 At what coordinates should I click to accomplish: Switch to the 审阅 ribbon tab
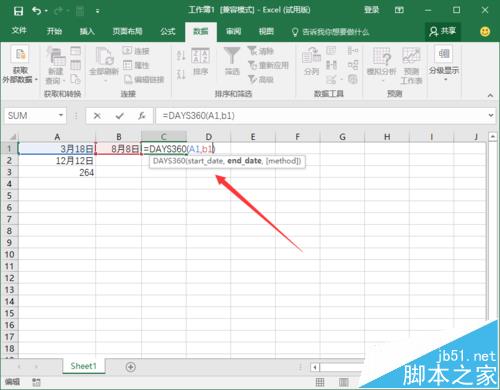click(233, 31)
